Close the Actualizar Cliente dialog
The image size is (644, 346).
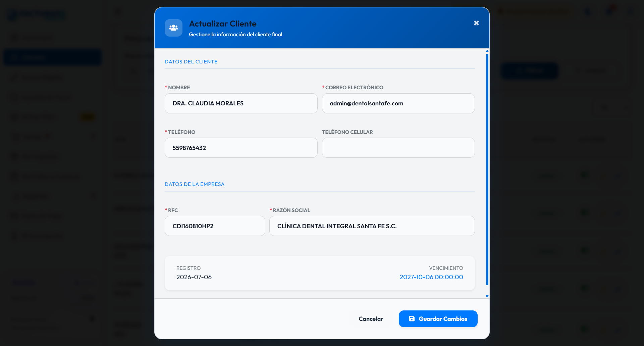tap(476, 23)
